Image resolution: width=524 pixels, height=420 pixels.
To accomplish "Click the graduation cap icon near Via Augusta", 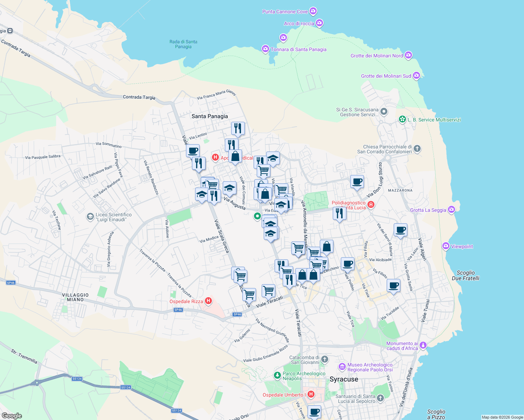I will tap(229, 188).
